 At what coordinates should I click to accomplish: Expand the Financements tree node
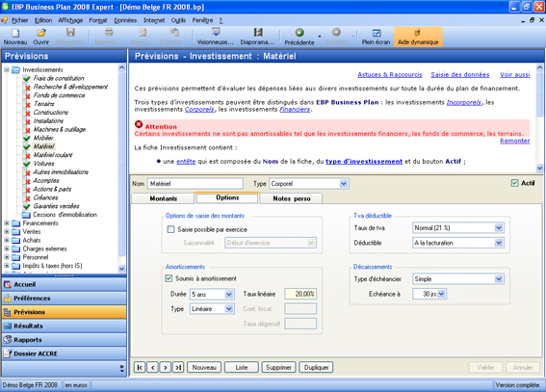(7, 223)
